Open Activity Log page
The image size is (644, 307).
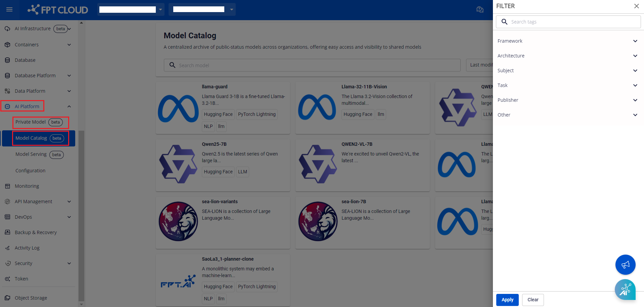point(27,248)
